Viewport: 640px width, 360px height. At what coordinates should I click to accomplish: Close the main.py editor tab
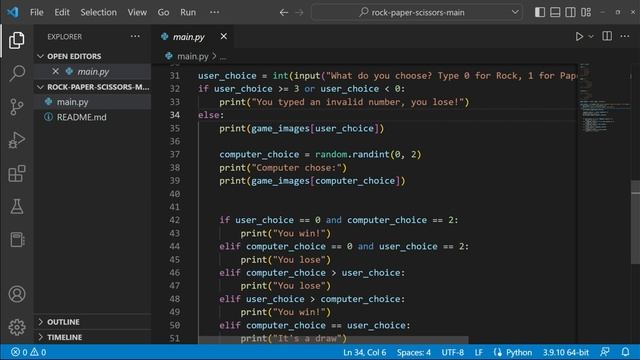(224, 36)
